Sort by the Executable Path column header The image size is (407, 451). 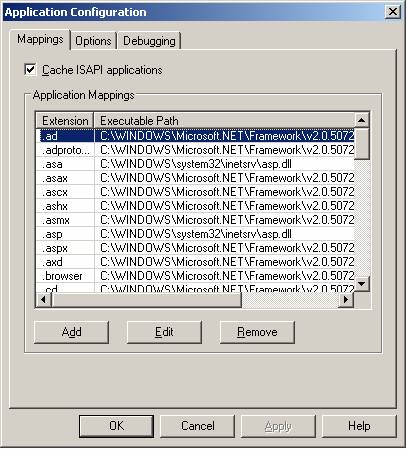coord(224,120)
